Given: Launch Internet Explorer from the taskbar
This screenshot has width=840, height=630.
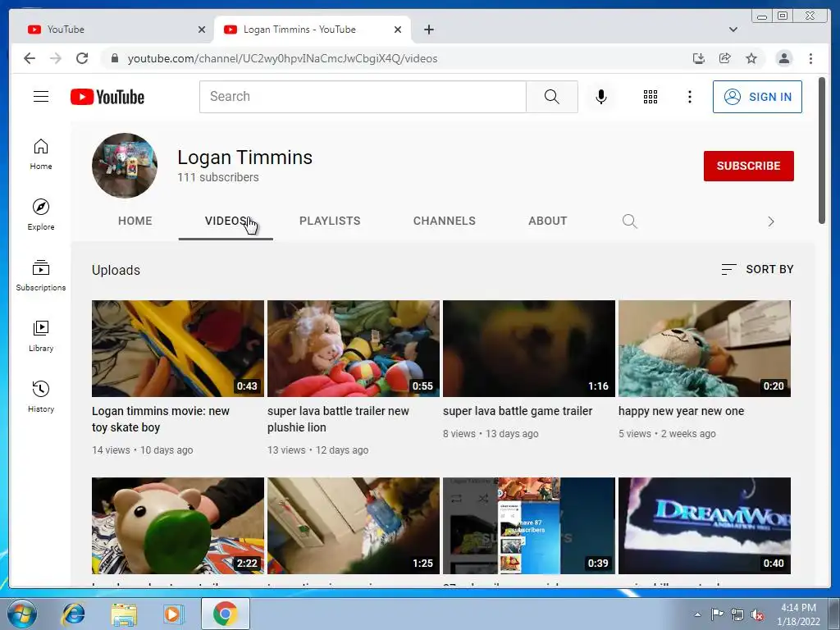Looking at the screenshot, I should click(x=73, y=614).
